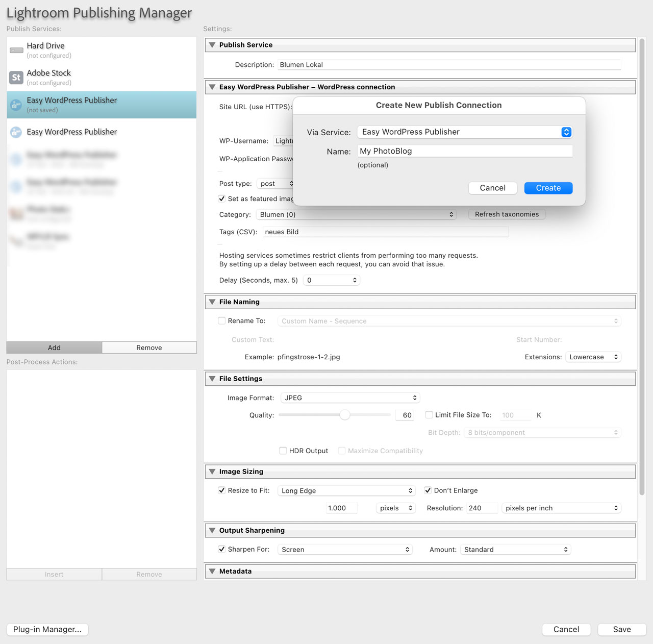Open the Plug-in Manager
This screenshot has height=644, width=653.
pos(47,630)
